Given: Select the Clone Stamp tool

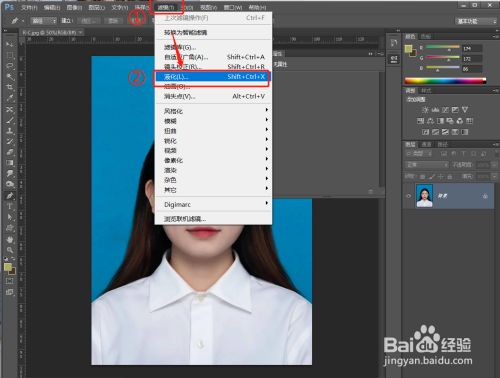Looking at the screenshot, I should point(10,131).
